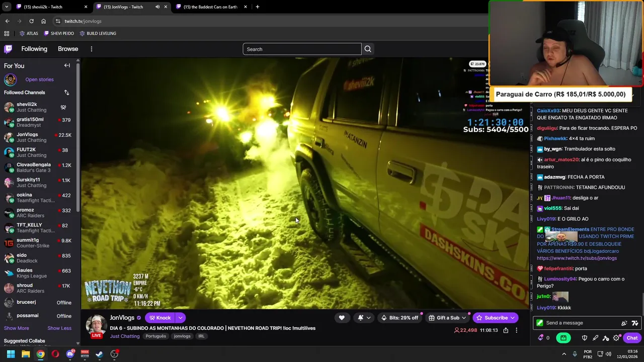The image size is (644, 362).
Task: Subscribe to the JonVlogs channel
Action: pyautogui.click(x=496, y=318)
